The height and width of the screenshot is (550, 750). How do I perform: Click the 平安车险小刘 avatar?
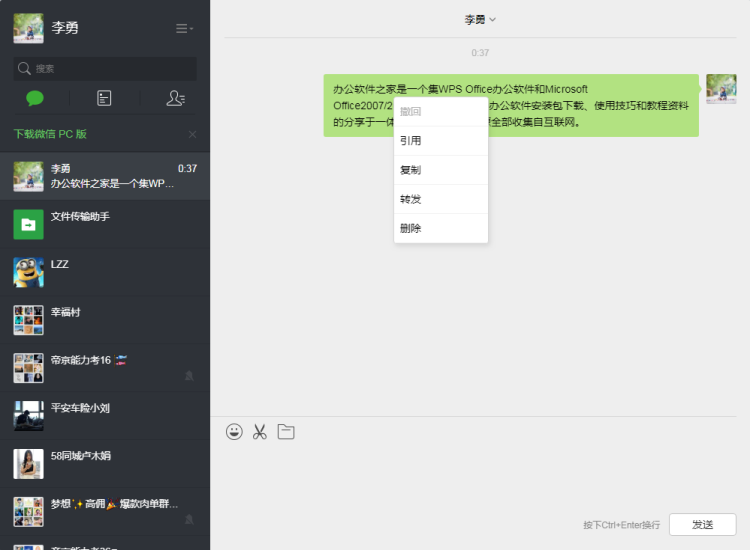[x=28, y=416]
